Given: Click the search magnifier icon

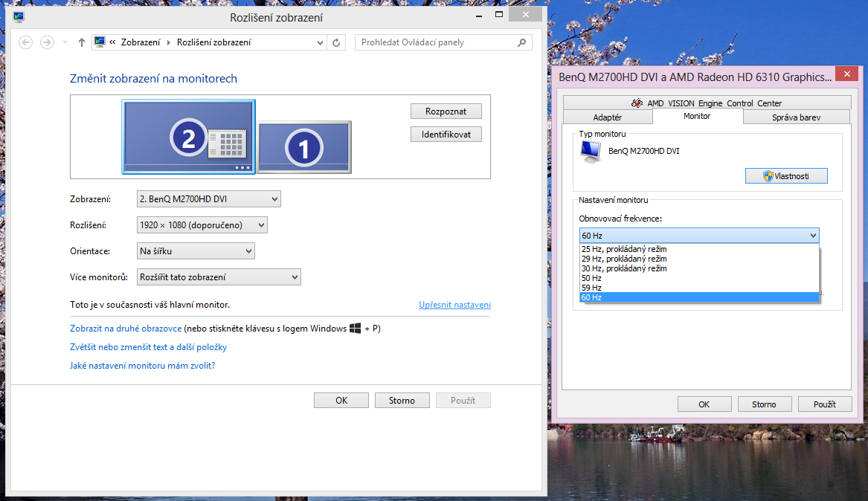Looking at the screenshot, I should [x=521, y=42].
